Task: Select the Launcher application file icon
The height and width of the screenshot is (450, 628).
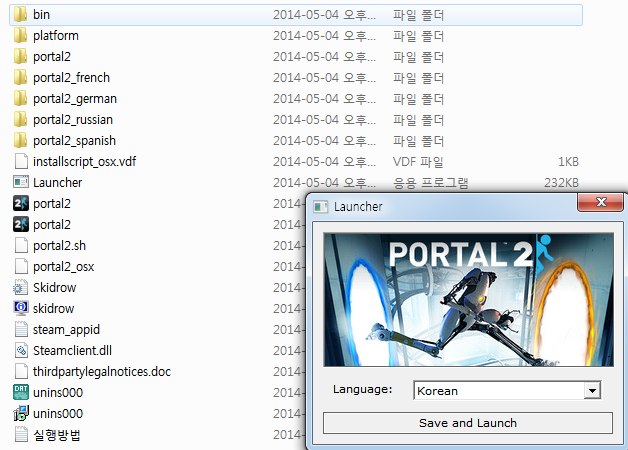Action: click(x=20, y=183)
